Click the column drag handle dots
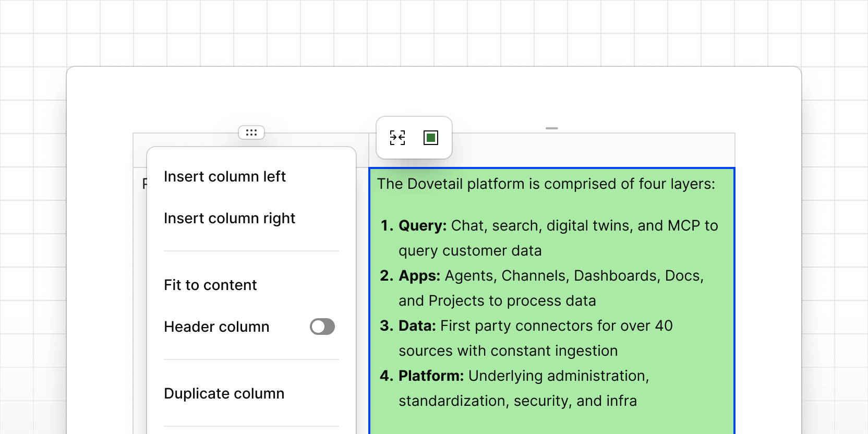Viewport: 868px width, 434px height. 251,132
